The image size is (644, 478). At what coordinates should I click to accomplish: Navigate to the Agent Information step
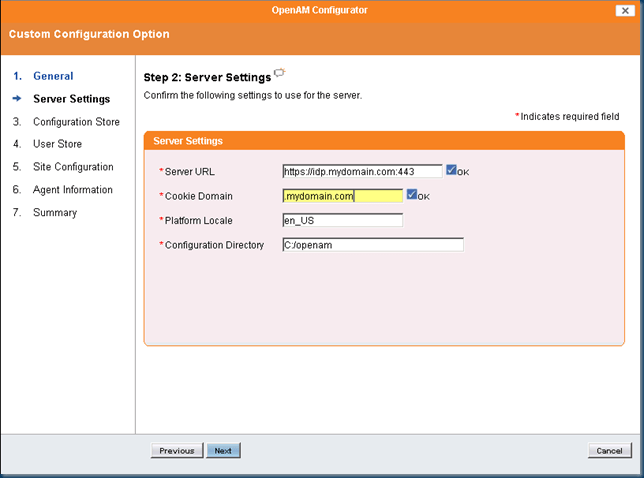tap(73, 190)
